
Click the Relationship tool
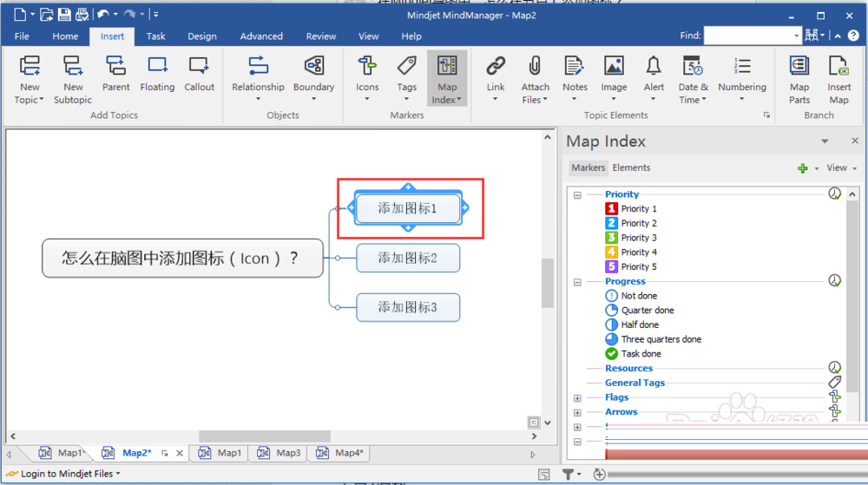tap(258, 78)
